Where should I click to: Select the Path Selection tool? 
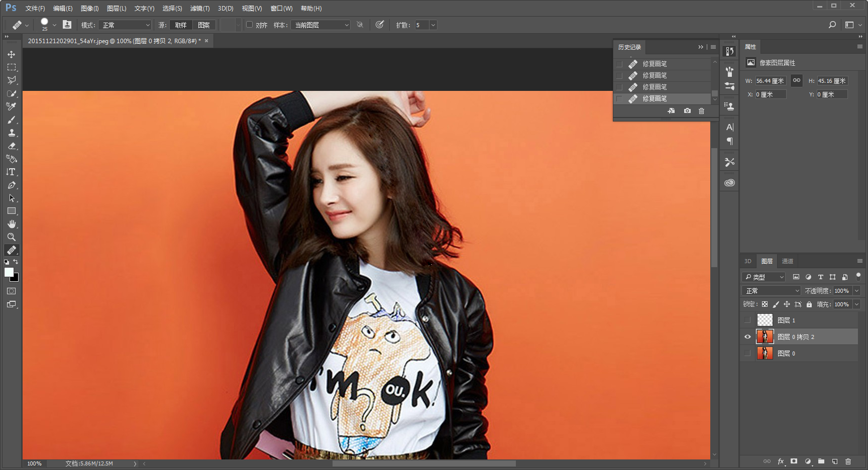point(11,198)
